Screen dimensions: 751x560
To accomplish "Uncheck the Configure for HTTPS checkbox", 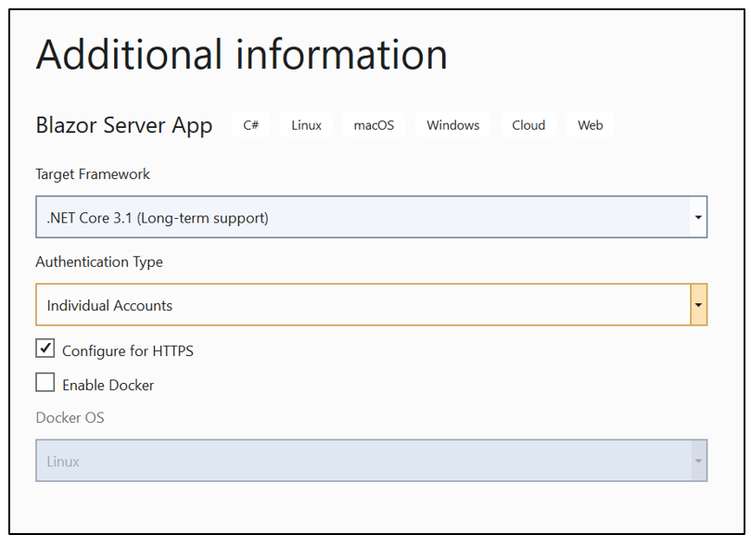I will (x=45, y=350).
